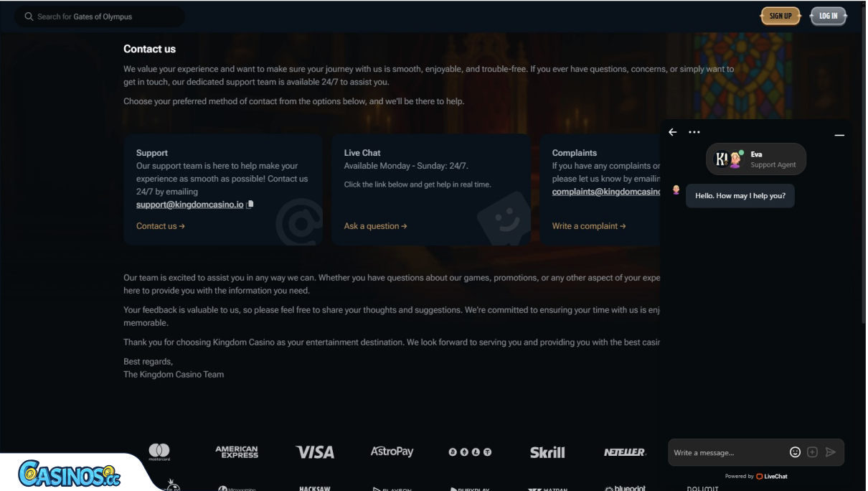Click the 'Complaints' card heading
Viewport: 868px width, 491px height.
(575, 153)
